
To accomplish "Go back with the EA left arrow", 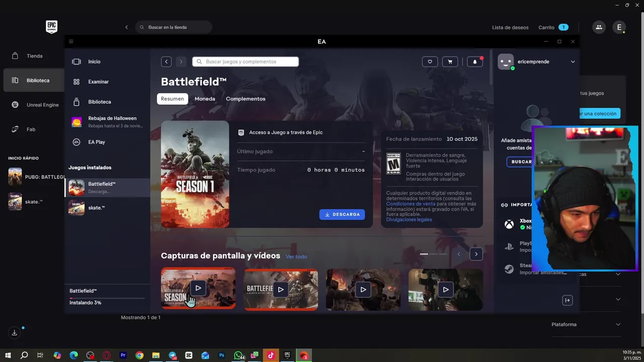I will coord(166,61).
